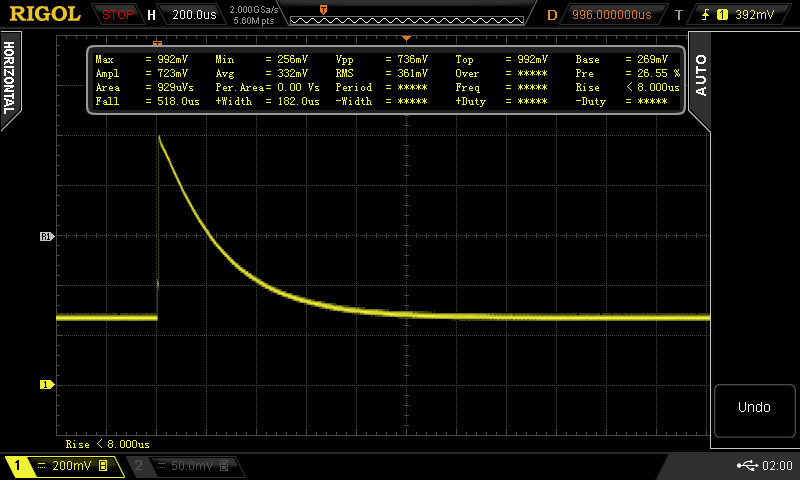
Task: Click the rising edge trigger icon
Action: click(x=708, y=15)
